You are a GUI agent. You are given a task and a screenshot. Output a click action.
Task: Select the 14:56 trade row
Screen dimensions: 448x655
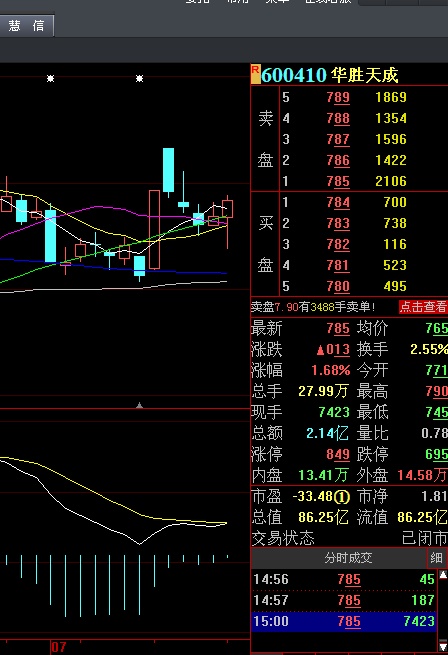click(344, 579)
